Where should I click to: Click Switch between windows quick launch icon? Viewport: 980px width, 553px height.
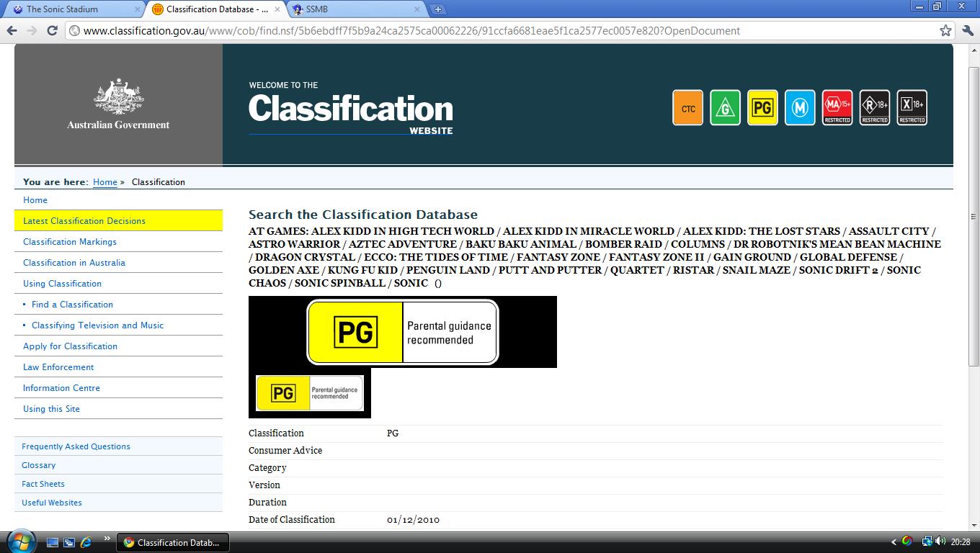(x=69, y=542)
